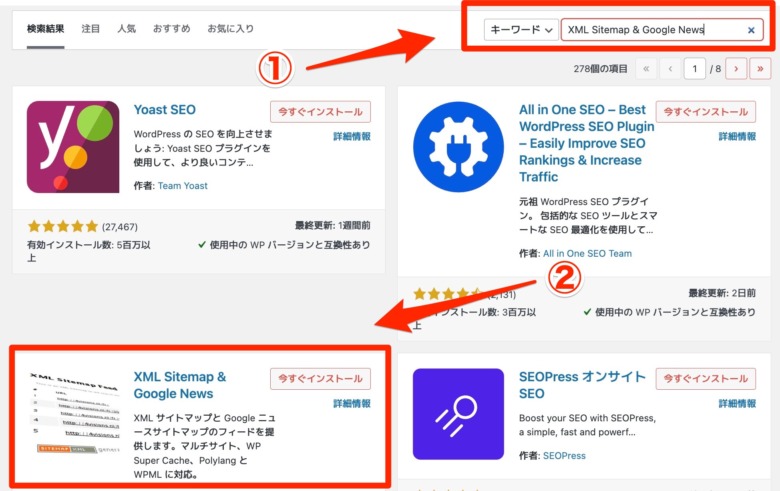Go to the previous results page
The height and width of the screenshot is (491, 780).
pos(670,69)
